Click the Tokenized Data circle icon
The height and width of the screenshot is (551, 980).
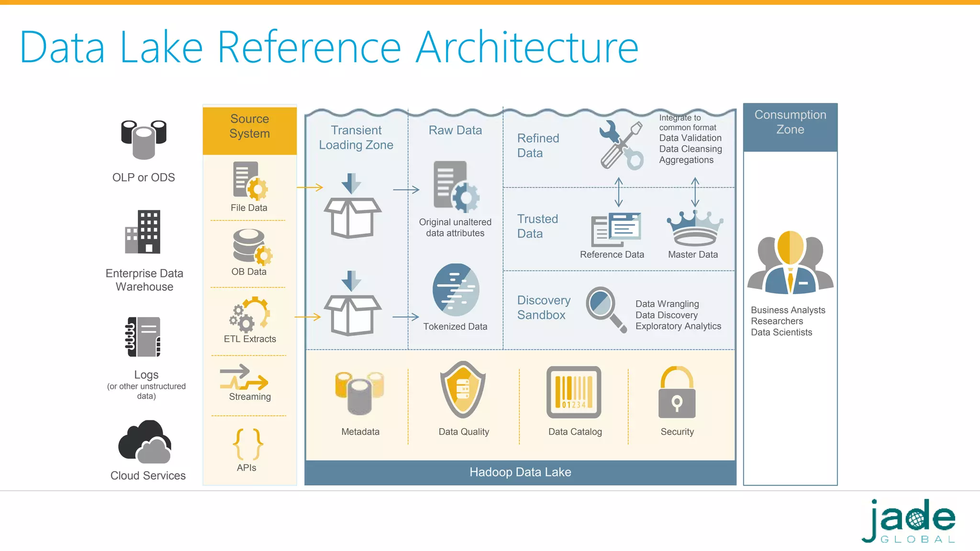pos(456,290)
